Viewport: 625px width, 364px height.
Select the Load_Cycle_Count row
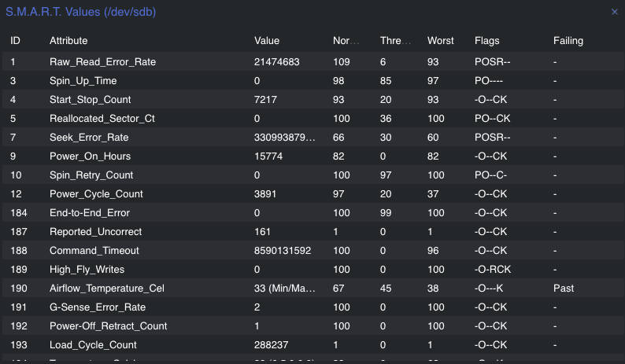tap(93, 345)
